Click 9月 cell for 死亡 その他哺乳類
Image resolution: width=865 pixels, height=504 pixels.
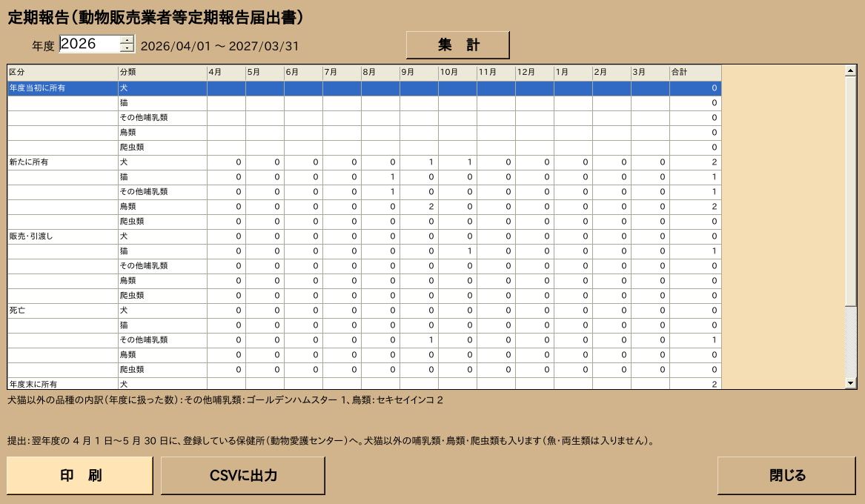point(420,339)
